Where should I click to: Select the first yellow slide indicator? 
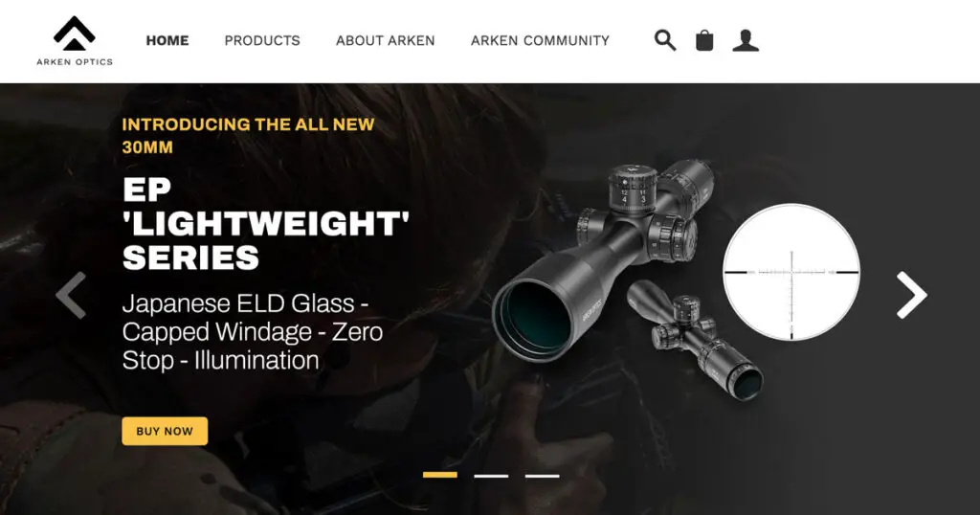pyautogui.click(x=440, y=475)
